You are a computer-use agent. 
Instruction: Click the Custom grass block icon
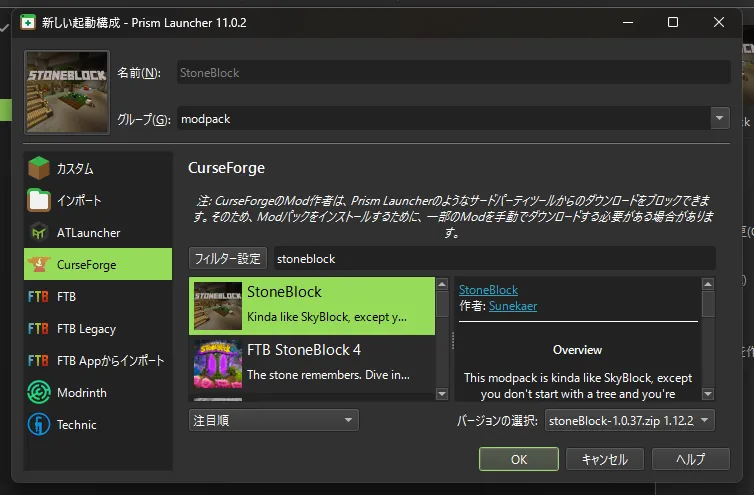[38, 168]
